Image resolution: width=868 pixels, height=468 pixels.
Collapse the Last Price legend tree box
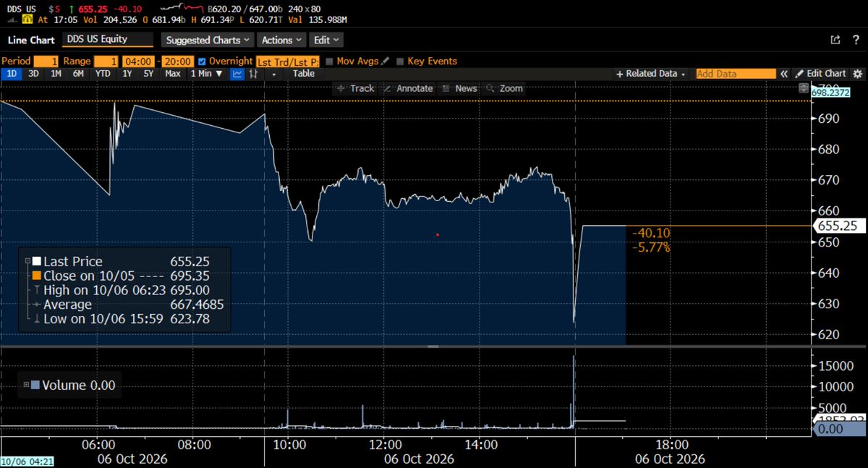coord(27,261)
